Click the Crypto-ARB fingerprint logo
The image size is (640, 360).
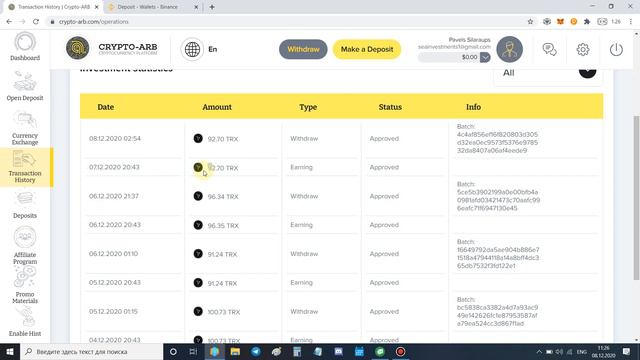tap(78, 48)
